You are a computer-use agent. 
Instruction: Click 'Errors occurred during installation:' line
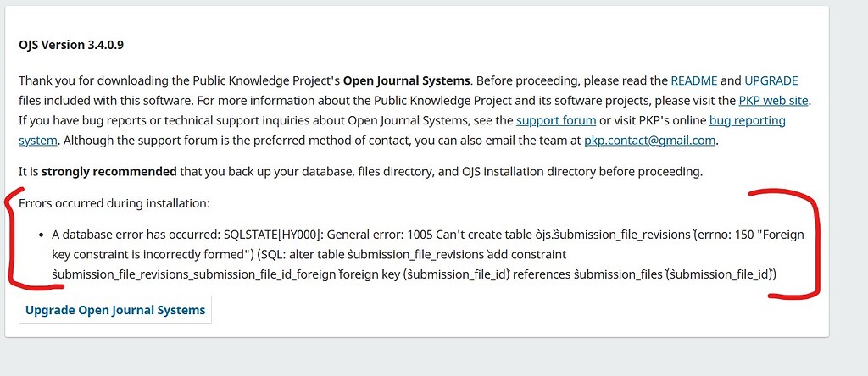click(x=114, y=203)
